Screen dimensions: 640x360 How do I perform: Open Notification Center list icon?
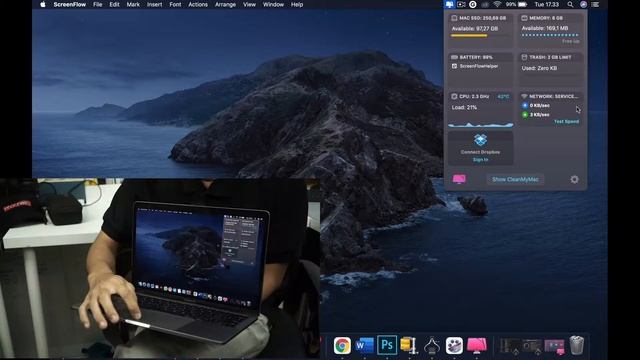pos(596,4)
